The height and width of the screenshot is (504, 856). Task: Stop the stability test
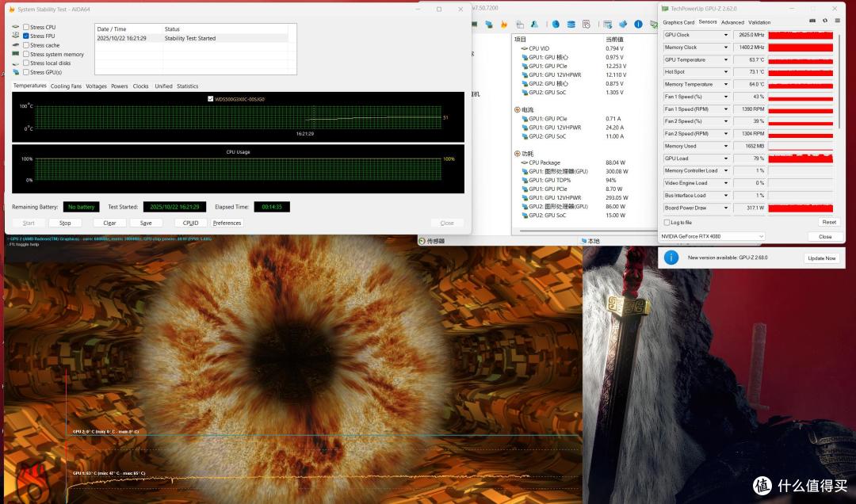point(65,223)
